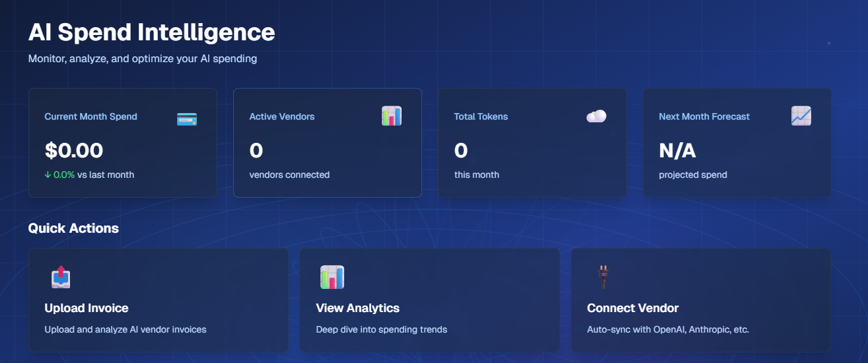
Task: Select the Next Month Forecast label
Action: click(x=704, y=116)
